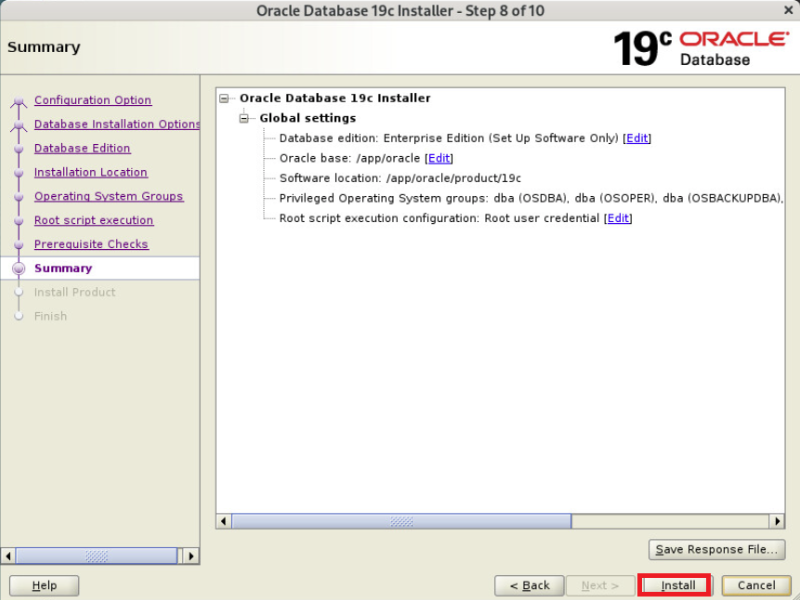Screen dimensions: 800x600
Task: Revisit the Prerequisite Checks step
Action: pyautogui.click(x=91, y=244)
